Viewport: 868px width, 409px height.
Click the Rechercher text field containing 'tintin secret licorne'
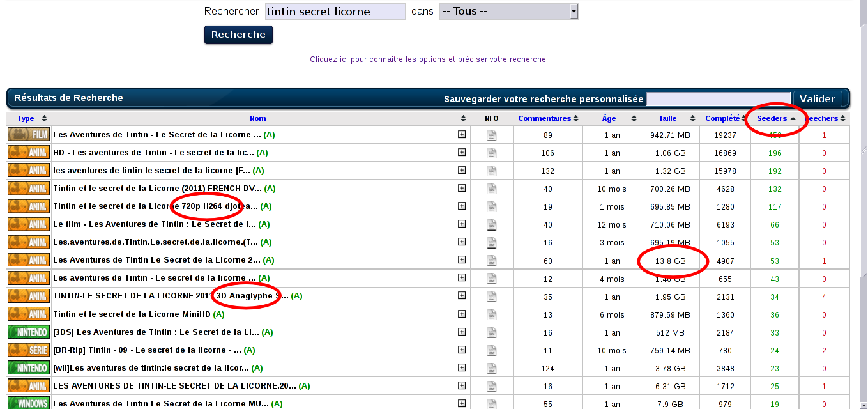coord(335,12)
